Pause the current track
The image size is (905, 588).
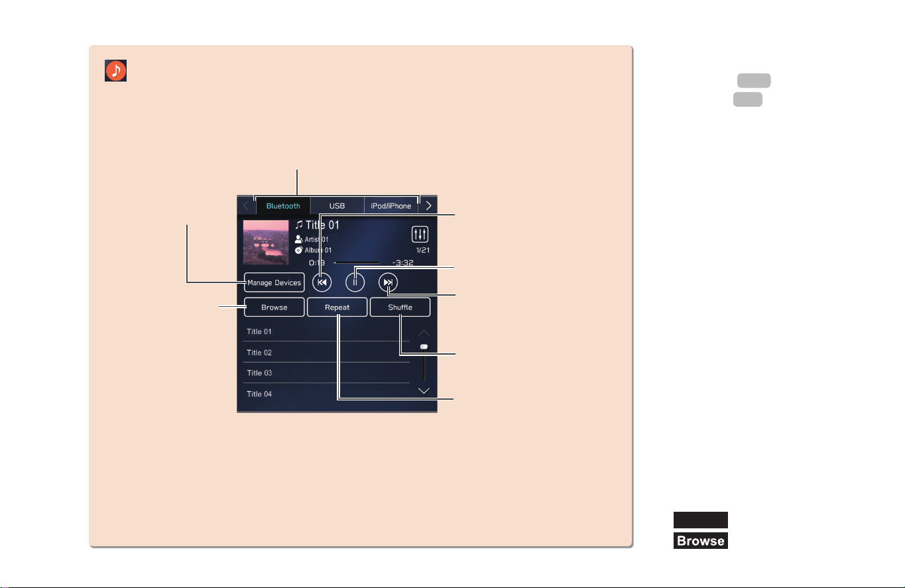pos(355,282)
